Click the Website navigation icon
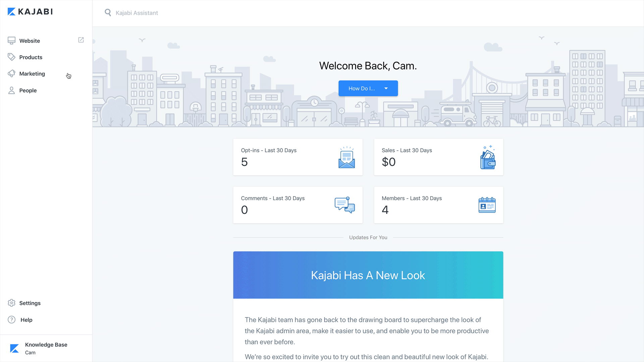Viewport: 644px width, 362px height. pyautogui.click(x=11, y=41)
